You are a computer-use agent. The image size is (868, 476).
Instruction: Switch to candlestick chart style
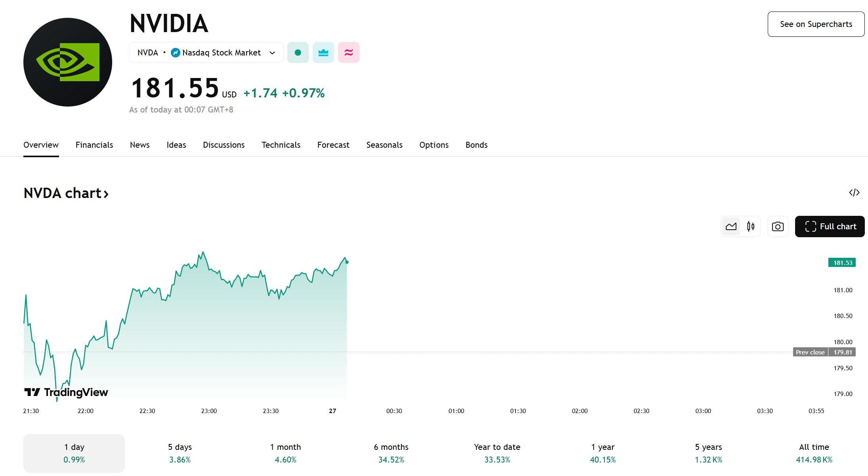coord(751,227)
